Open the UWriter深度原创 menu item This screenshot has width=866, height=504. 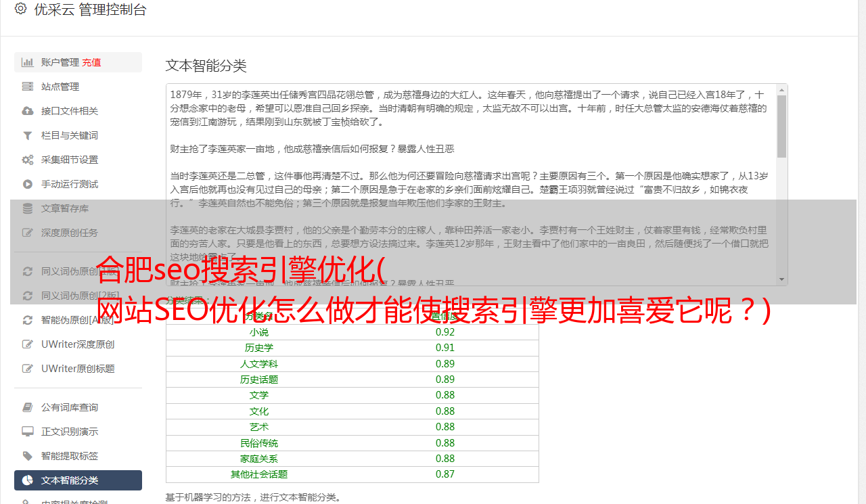[x=78, y=344]
